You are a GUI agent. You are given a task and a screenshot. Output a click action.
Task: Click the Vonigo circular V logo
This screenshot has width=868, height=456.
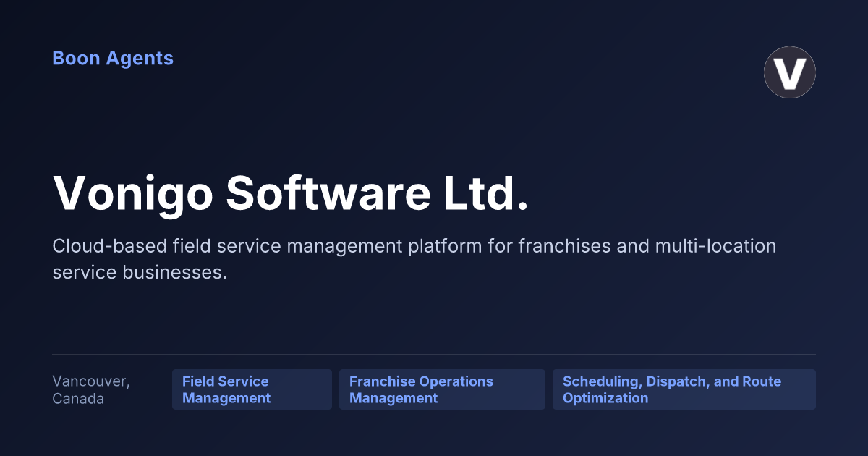pos(790,72)
